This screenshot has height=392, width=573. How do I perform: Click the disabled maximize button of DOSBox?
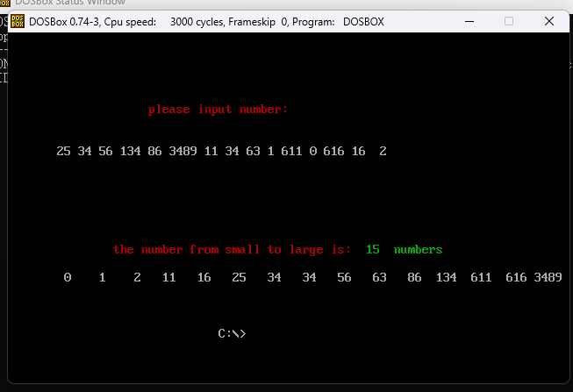click(x=509, y=21)
